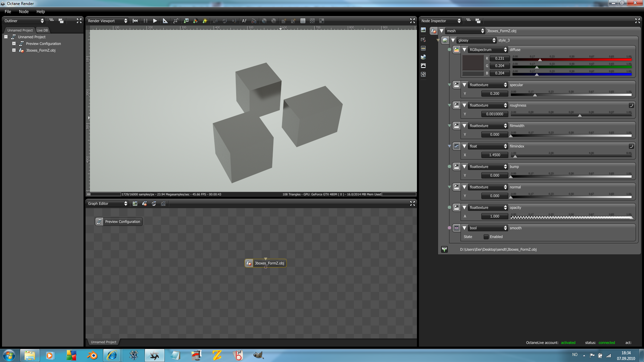
Task: Open the RGBspectrum texture type dropdown
Action: [488, 50]
